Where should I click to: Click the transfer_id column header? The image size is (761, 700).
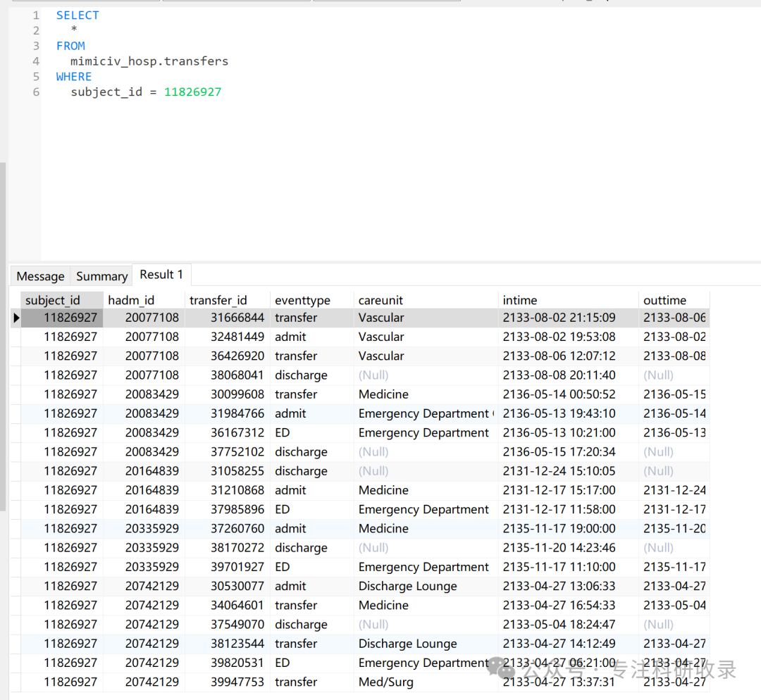pos(227,300)
